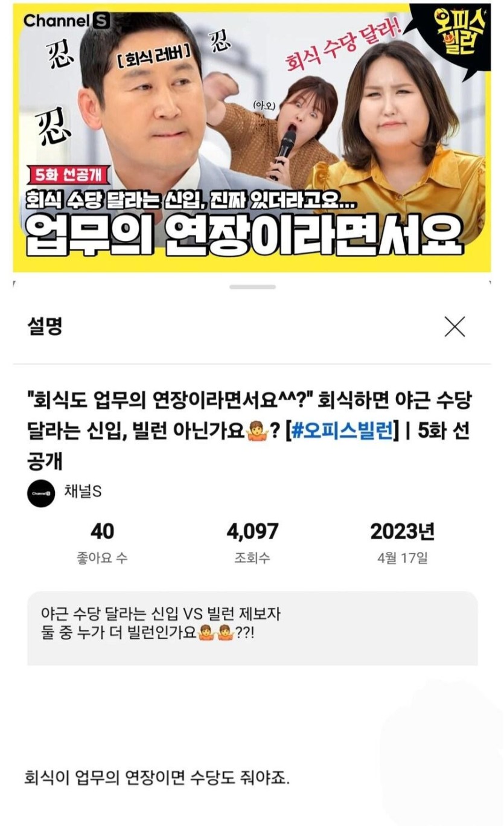Tap the 회식 러버 caption tag
The width and height of the screenshot is (504, 826).
pos(157,60)
